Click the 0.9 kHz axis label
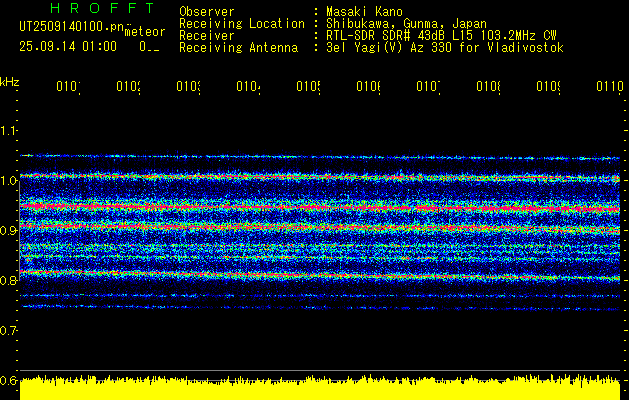The height and width of the screenshot is (400, 629). (9, 231)
